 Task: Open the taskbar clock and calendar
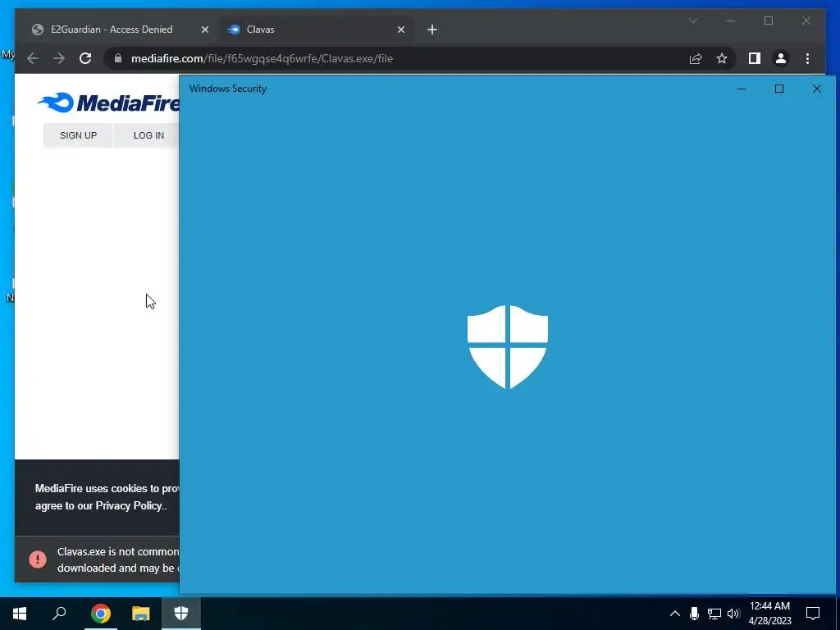coord(769,614)
